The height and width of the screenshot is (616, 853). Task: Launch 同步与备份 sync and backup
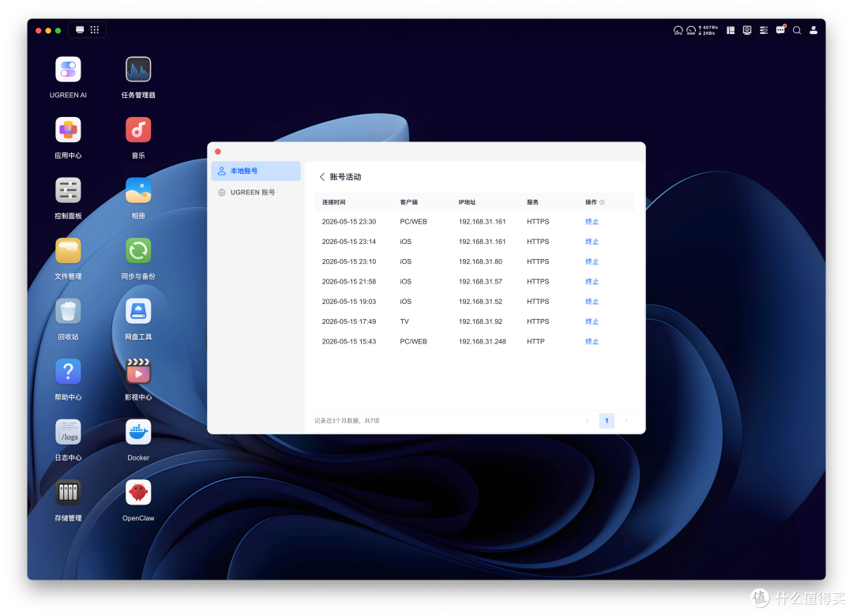pyautogui.click(x=138, y=251)
